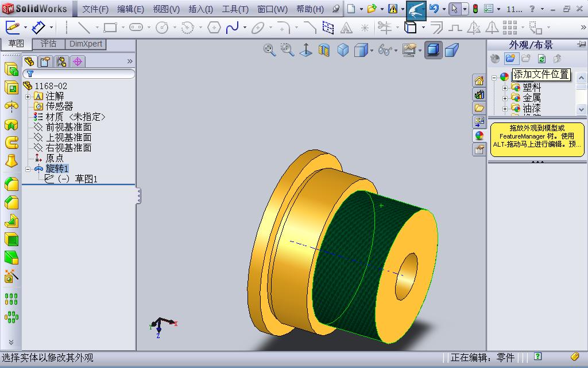Open the 视图(V) menu

click(x=166, y=9)
